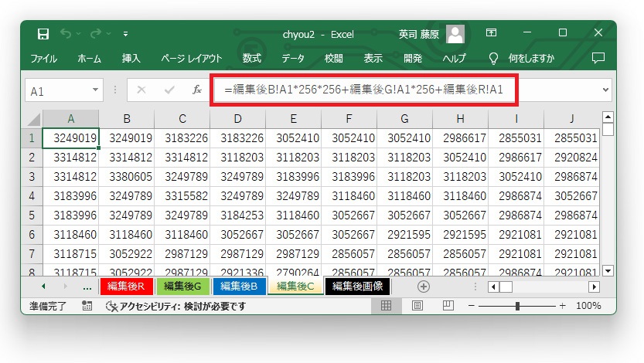Image resolution: width=644 pixels, height=363 pixels.
Task: Select column E header
Action: point(293,119)
